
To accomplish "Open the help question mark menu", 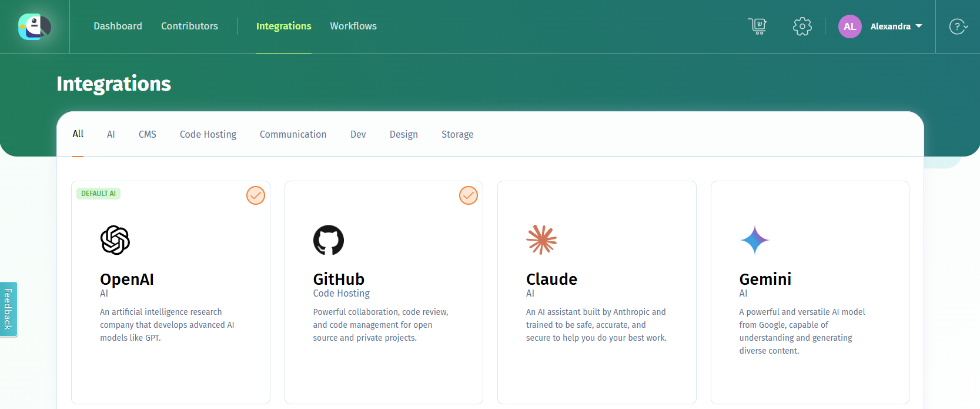I will pos(958,26).
